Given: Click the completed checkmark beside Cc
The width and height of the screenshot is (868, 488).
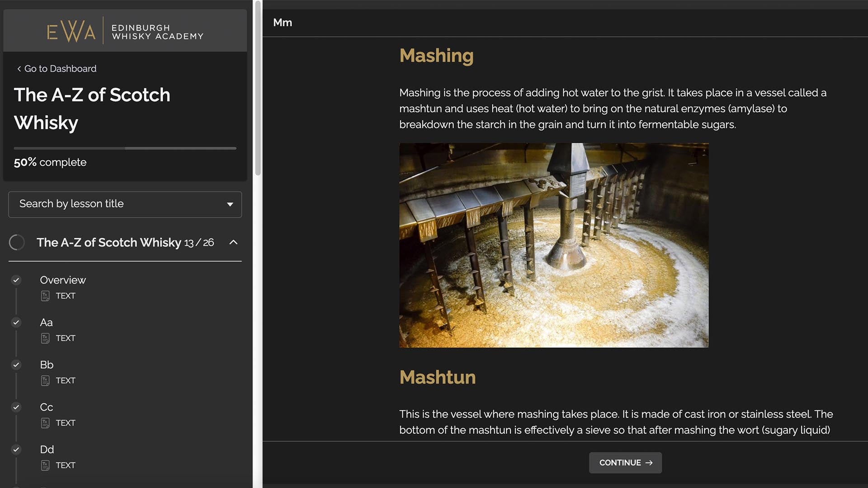Looking at the screenshot, I should 16,408.
